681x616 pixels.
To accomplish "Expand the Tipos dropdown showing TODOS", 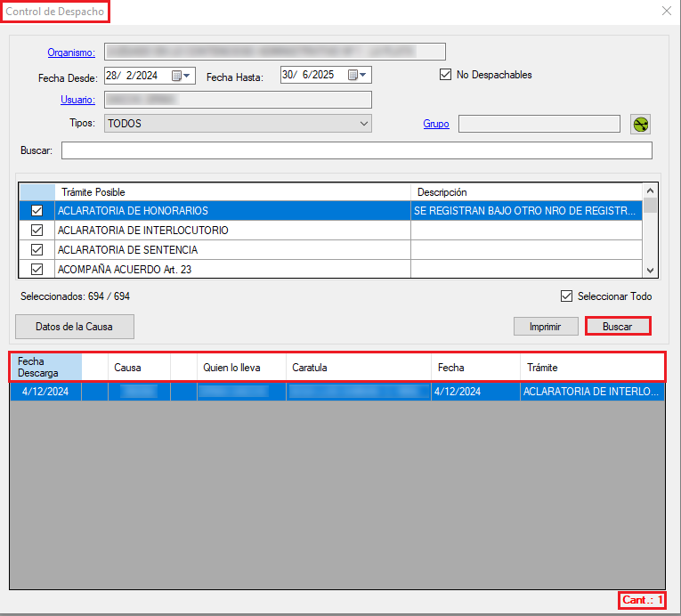I will pos(363,124).
